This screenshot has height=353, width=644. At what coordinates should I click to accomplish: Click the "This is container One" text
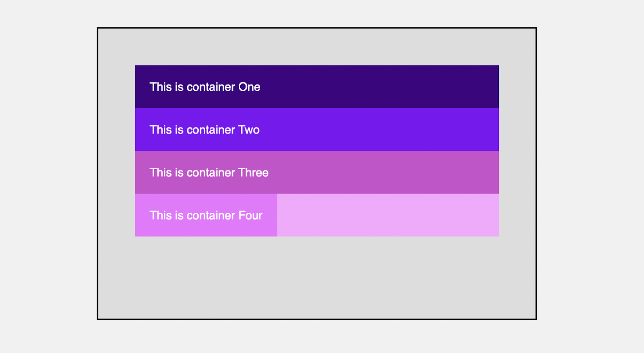pos(204,87)
